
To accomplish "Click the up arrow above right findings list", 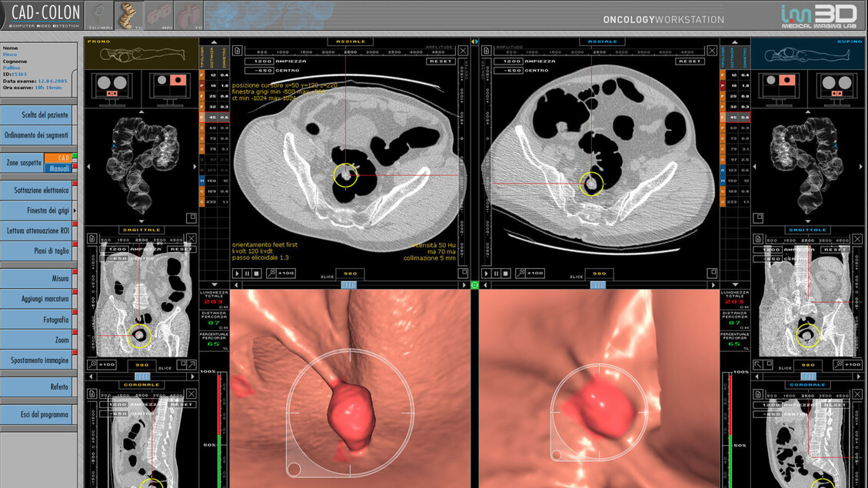I will (x=733, y=42).
